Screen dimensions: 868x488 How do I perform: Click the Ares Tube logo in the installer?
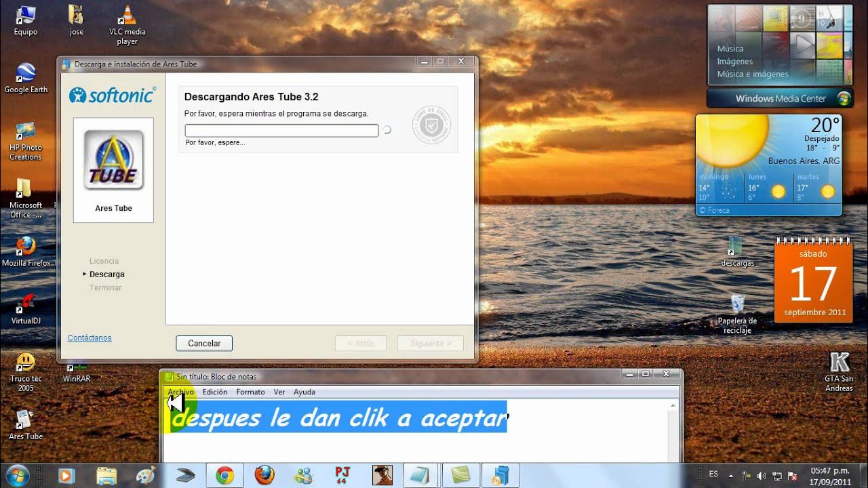point(113,160)
